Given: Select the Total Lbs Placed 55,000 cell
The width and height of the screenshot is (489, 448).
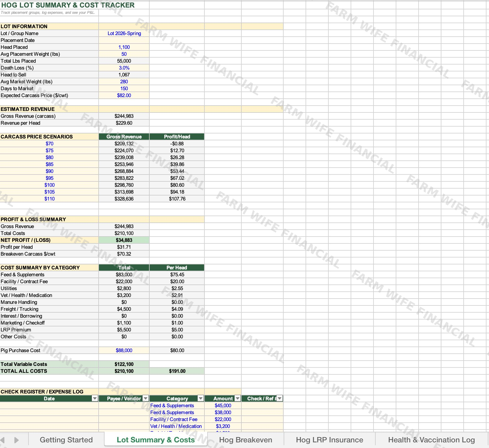Looking at the screenshot, I should (x=124, y=61).
